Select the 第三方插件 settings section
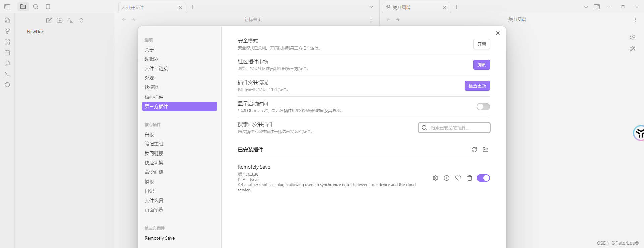 click(179, 106)
